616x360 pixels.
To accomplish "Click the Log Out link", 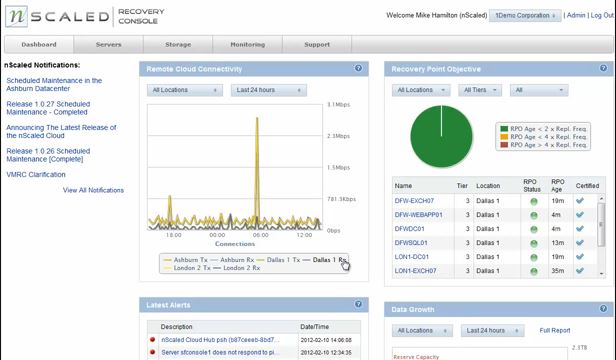I will coord(602,15).
